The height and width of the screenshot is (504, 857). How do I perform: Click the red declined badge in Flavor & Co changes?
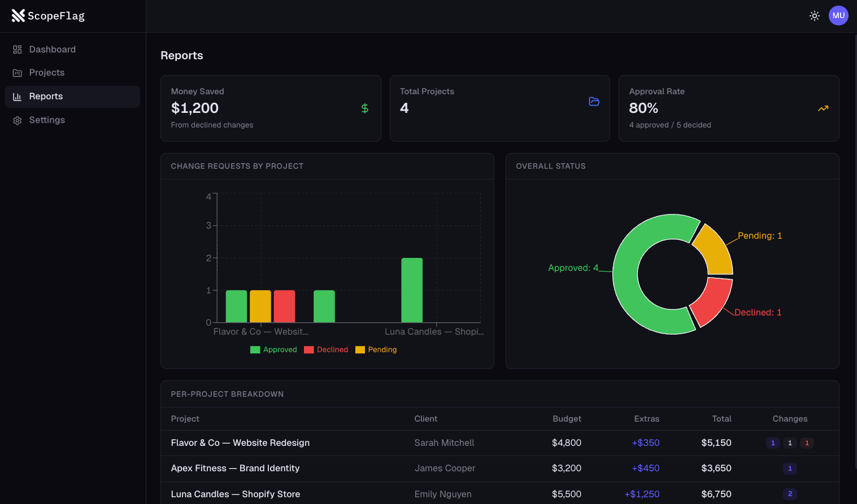[x=807, y=443]
